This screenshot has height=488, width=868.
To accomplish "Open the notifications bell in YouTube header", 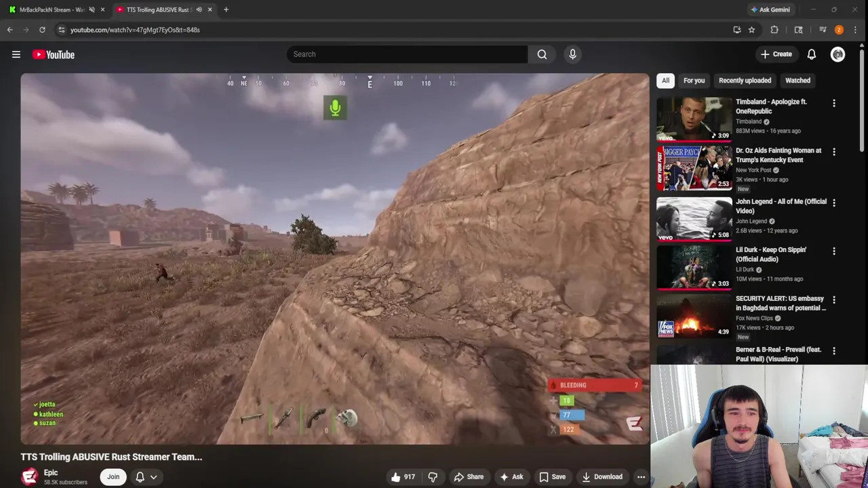I will [812, 54].
